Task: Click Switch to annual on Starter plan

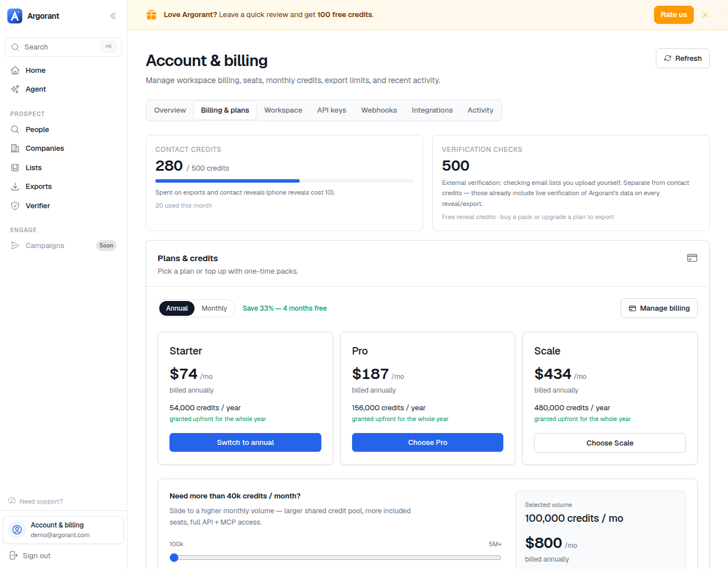Action: 245,443
